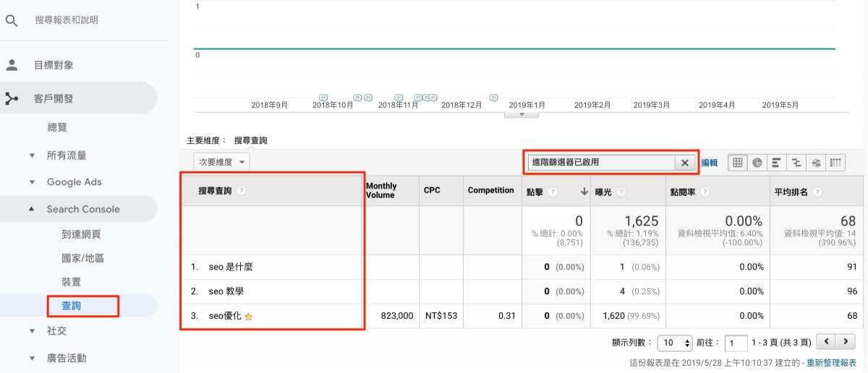The width and height of the screenshot is (868, 373).
Task: Expand the Google Ads section
Action: click(32, 182)
